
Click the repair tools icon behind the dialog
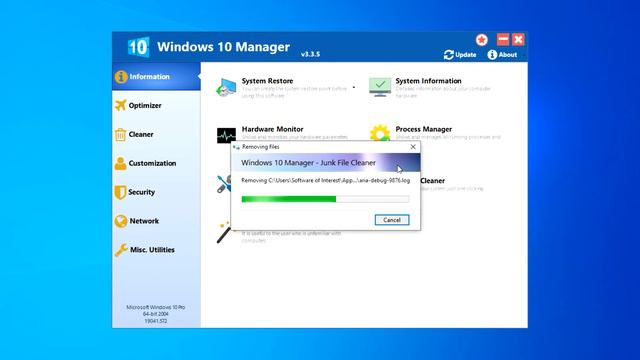pos(224,184)
